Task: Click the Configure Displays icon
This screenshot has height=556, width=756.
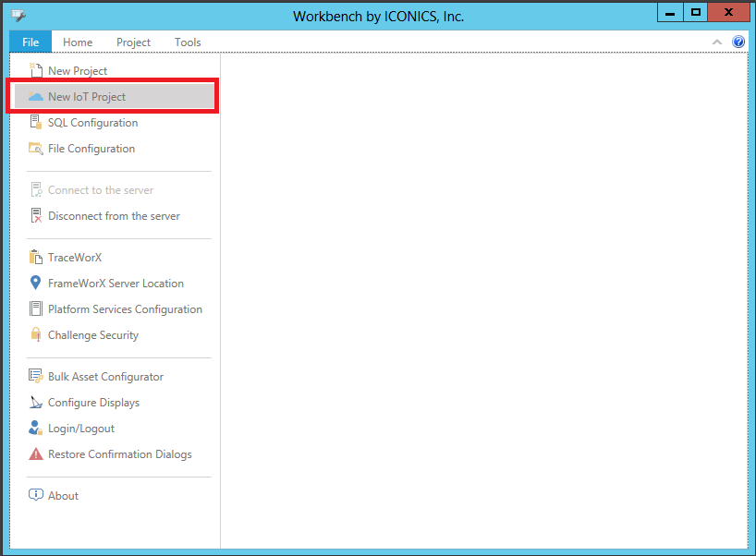Action: 36,402
